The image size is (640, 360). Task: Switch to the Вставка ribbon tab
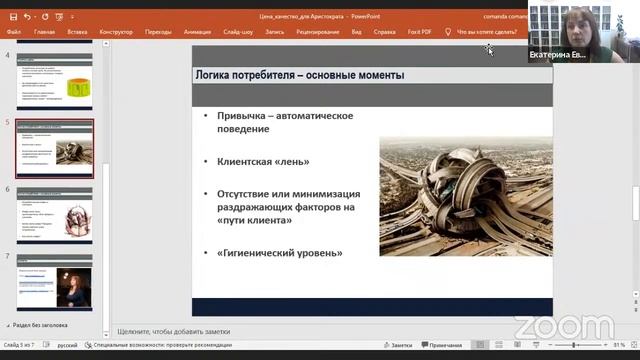click(77, 32)
